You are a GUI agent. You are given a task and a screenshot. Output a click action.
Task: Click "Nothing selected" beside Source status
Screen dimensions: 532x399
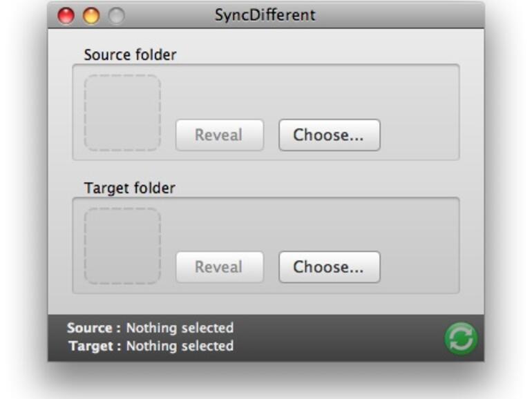point(180,328)
